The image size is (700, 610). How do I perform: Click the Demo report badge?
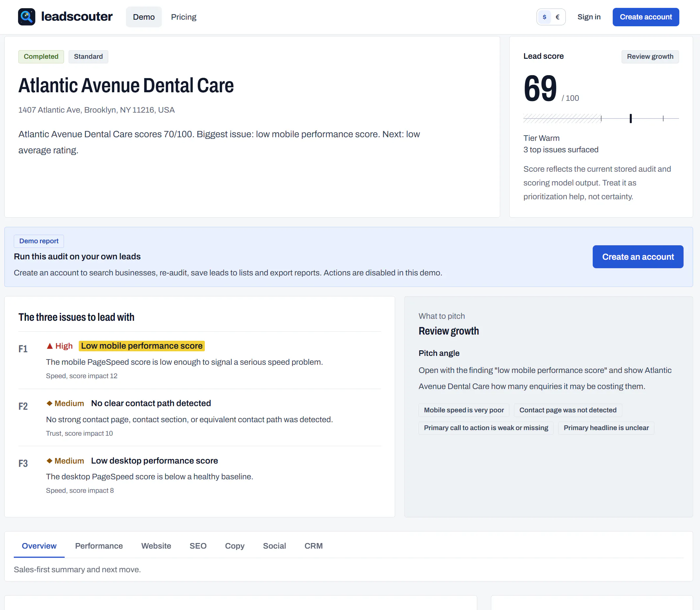[39, 241]
